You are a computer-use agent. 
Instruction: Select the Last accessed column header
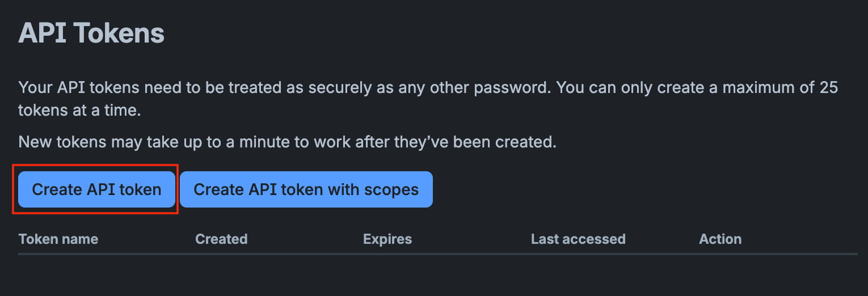pyautogui.click(x=578, y=239)
